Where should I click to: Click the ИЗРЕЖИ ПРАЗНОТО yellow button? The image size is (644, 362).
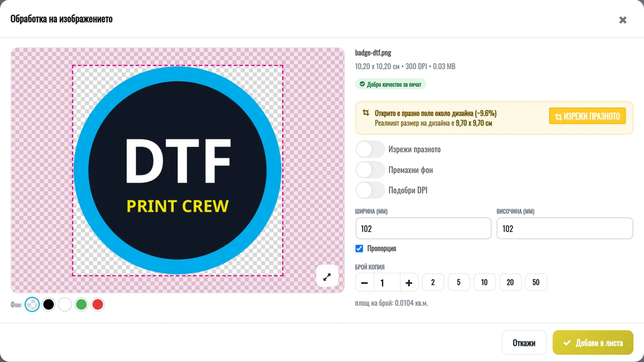pos(587,116)
